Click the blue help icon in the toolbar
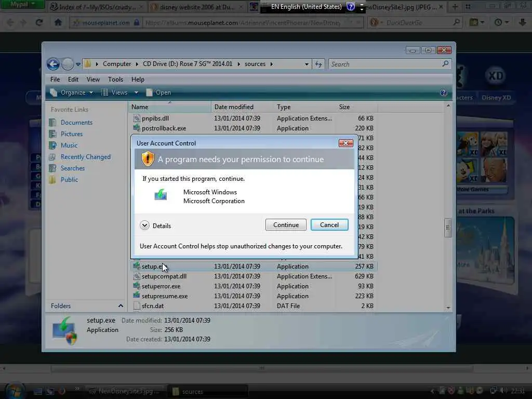Image resolution: width=532 pixels, height=399 pixels. (444, 92)
